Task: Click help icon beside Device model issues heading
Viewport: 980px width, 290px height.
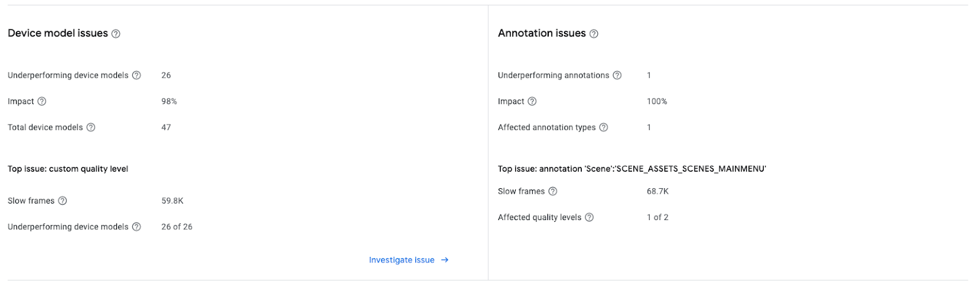Action: (x=116, y=34)
